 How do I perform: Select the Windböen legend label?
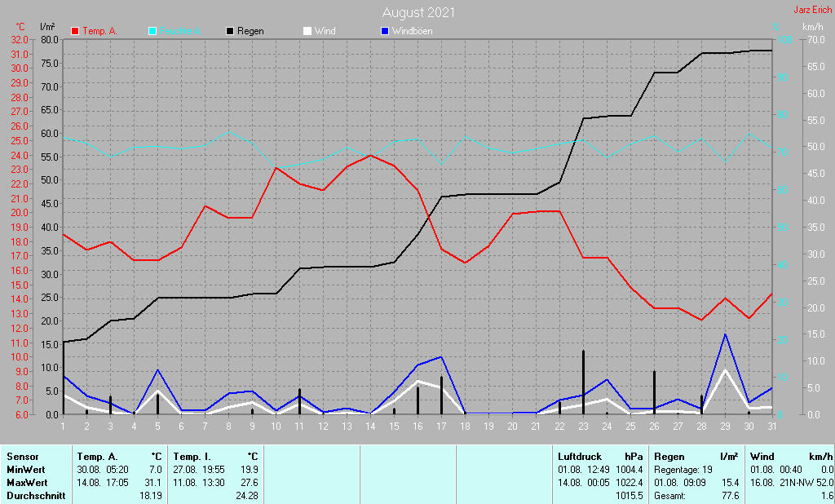tap(412, 31)
